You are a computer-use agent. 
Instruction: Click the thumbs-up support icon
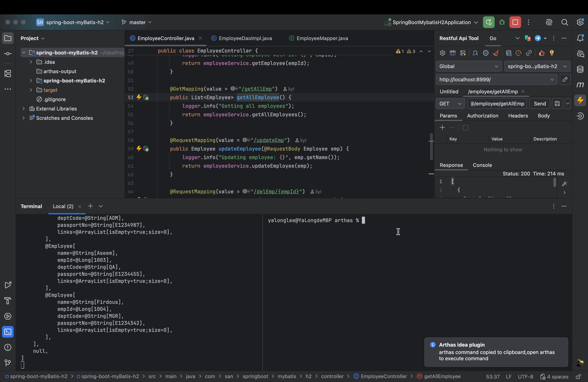point(542,53)
